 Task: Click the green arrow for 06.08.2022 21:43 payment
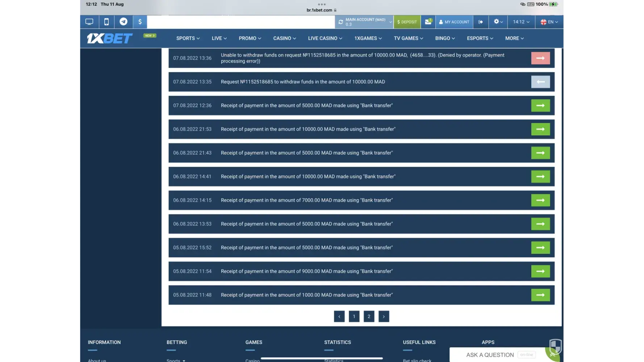540,153
